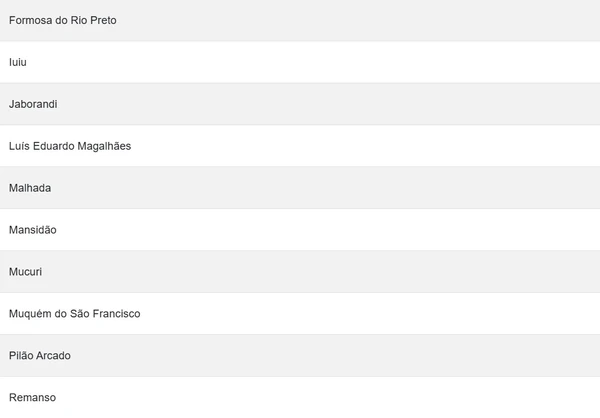Screen dimensions: 600x418
Task: Open the Luís Eduardo Magalhães entry
Action: click(300, 146)
